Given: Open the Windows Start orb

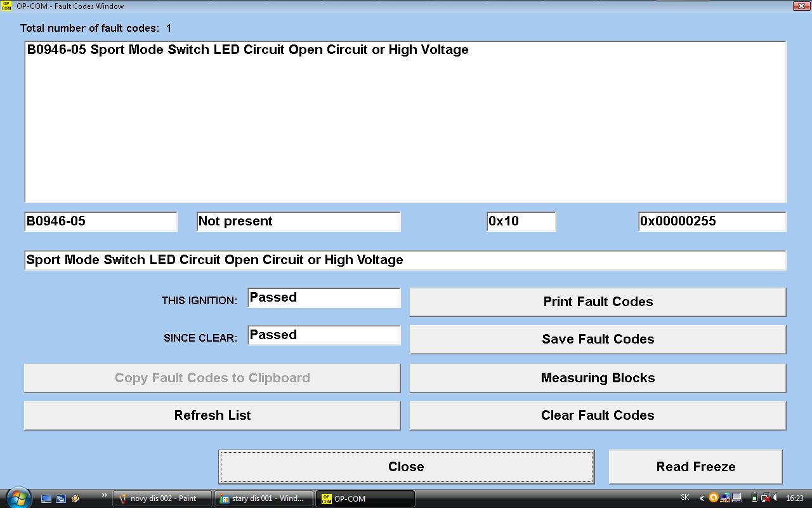Looking at the screenshot, I should click(17, 498).
